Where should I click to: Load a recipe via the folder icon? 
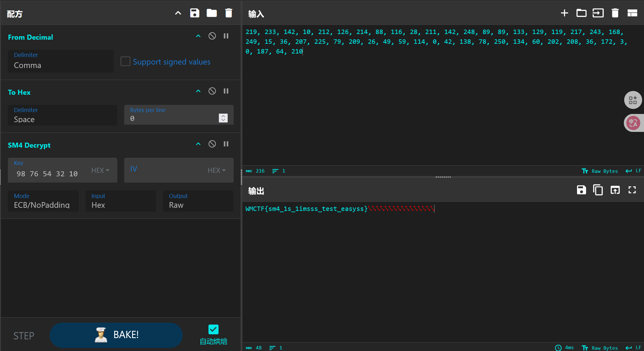[x=212, y=13]
